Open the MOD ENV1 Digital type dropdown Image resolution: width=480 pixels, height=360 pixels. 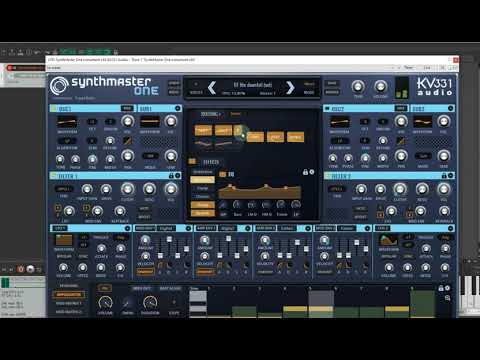click(x=166, y=228)
